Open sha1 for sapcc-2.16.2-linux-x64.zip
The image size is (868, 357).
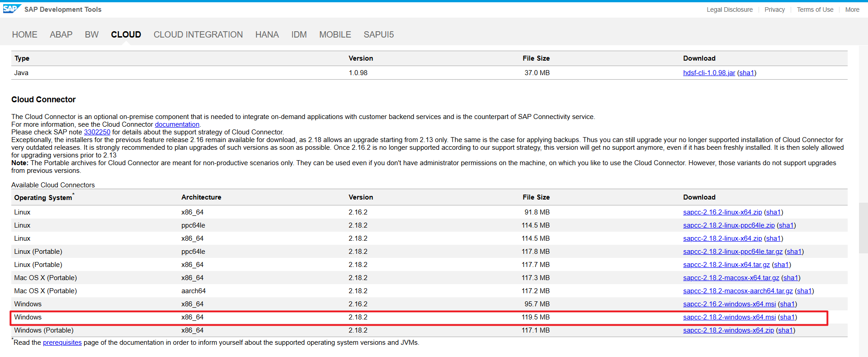coord(774,212)
